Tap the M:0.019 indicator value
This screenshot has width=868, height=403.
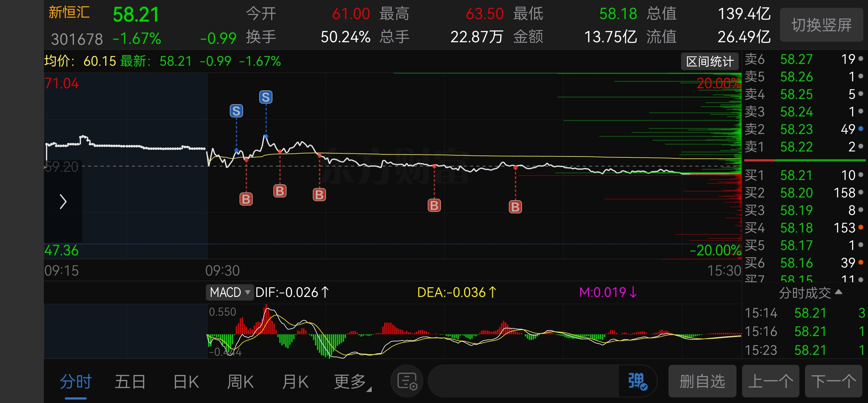point(608,292)
